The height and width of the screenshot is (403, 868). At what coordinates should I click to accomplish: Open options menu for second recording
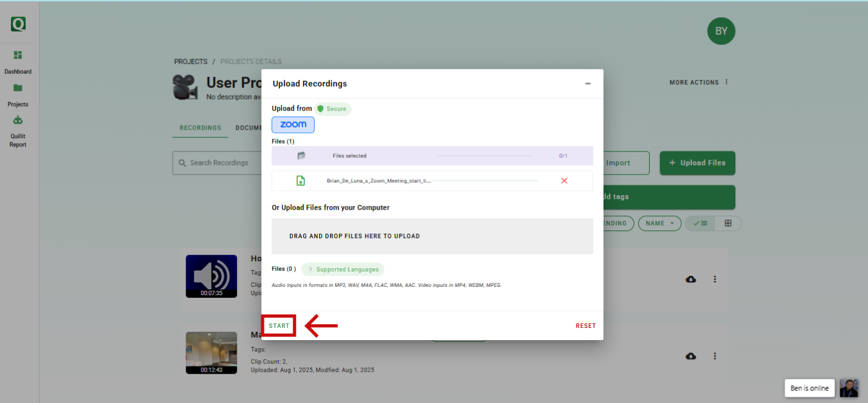pyautogui.click(x=715, y=356)
